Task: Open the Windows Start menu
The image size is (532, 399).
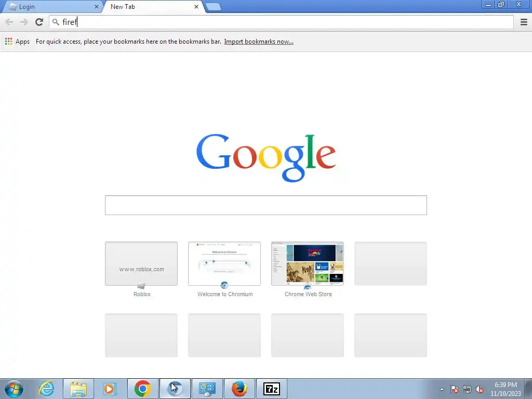Action: [14, 389]
